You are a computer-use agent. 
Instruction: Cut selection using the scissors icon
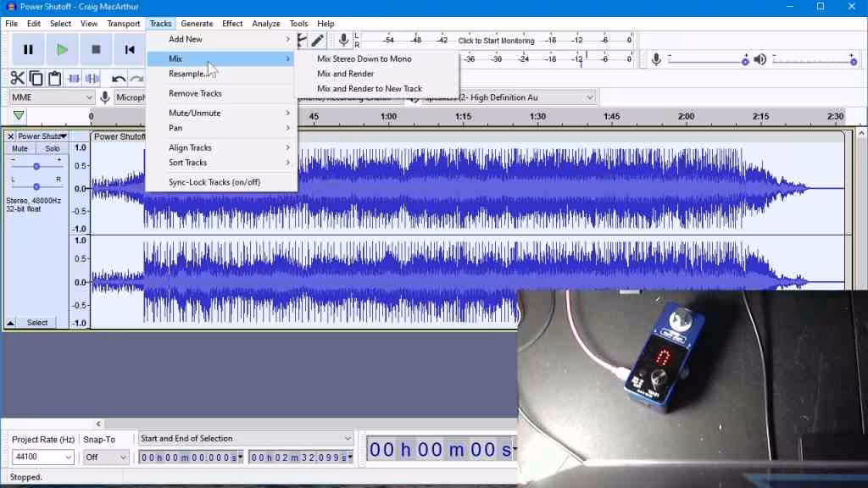click(17, 78)
